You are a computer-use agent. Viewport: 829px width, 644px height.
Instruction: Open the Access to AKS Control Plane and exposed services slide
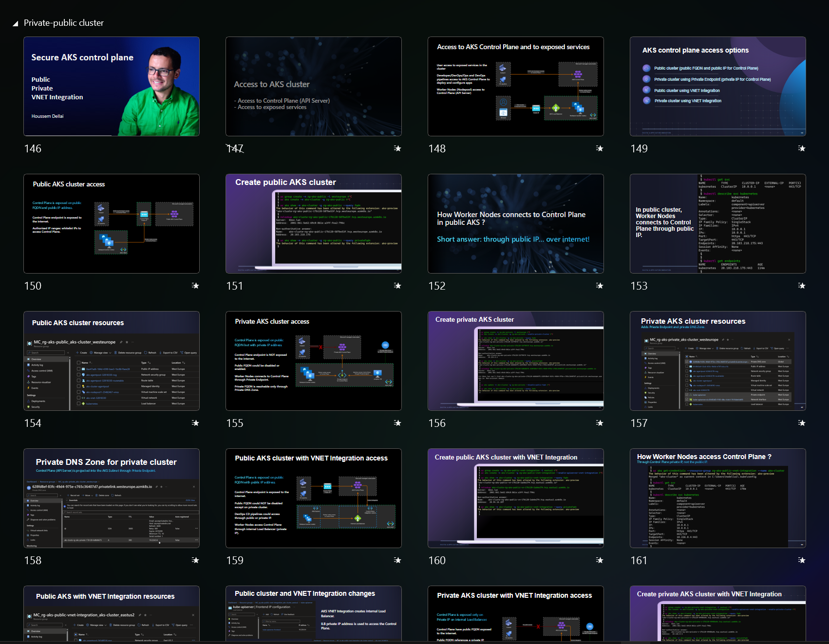pyautogui.click(x=516, y=86)
